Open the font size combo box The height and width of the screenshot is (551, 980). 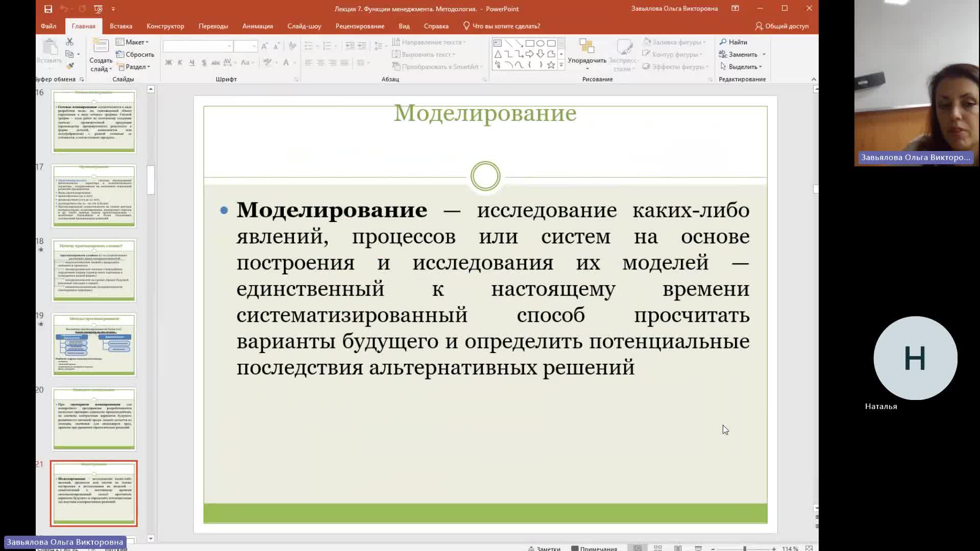click(246, 46)
